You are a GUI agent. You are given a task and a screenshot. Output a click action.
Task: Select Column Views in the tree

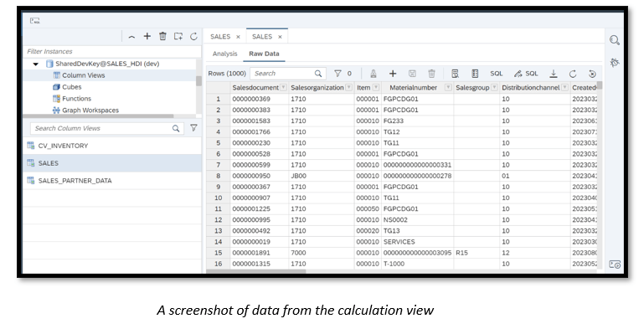[x=84, y=75]
